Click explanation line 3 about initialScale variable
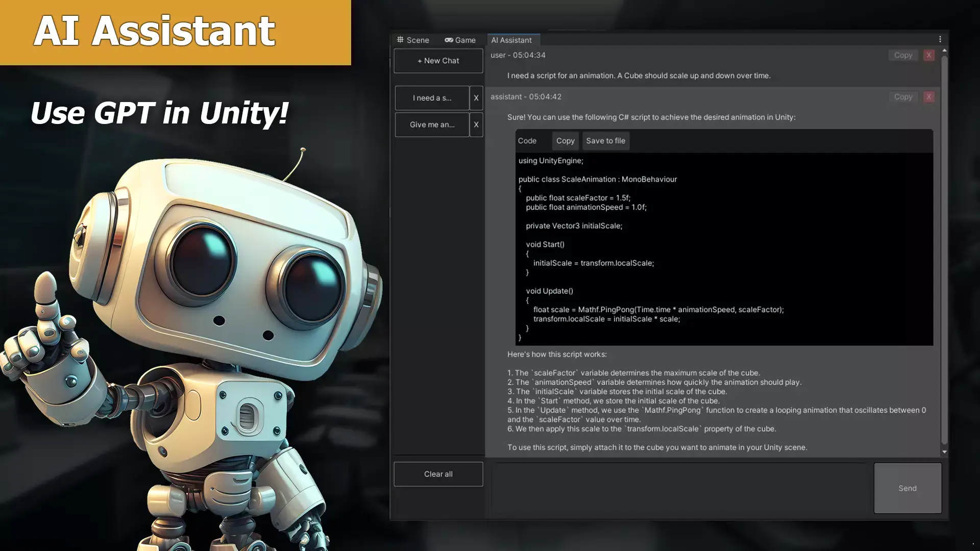This screenshot has width=980, height=551. coord(617,392)
